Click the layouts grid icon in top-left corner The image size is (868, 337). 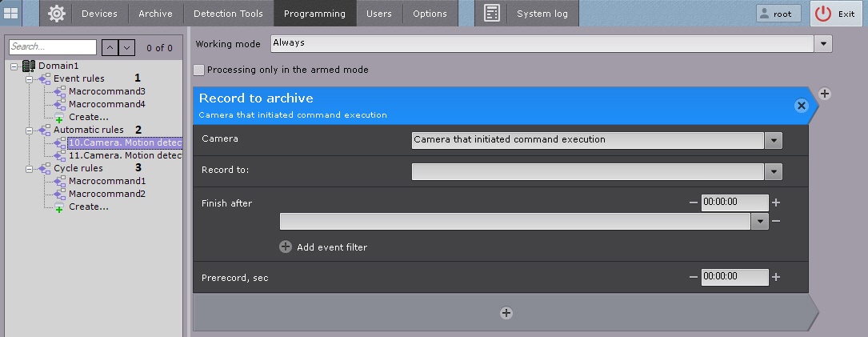coord(11,14)
